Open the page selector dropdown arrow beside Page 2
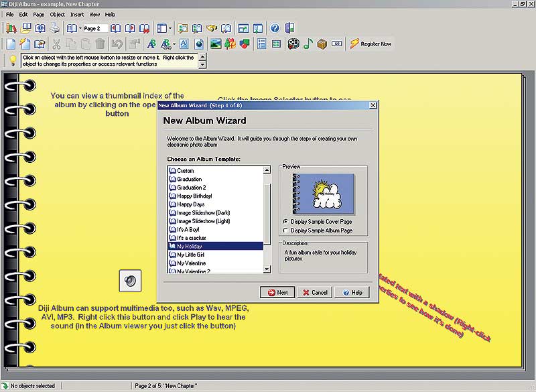The image size is (536, 392). click(80, 28)
